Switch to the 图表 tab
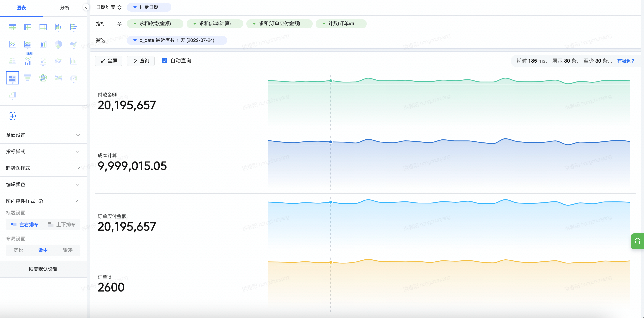The image size is (644, 318). pyautogui.click(x=21, y=8)
